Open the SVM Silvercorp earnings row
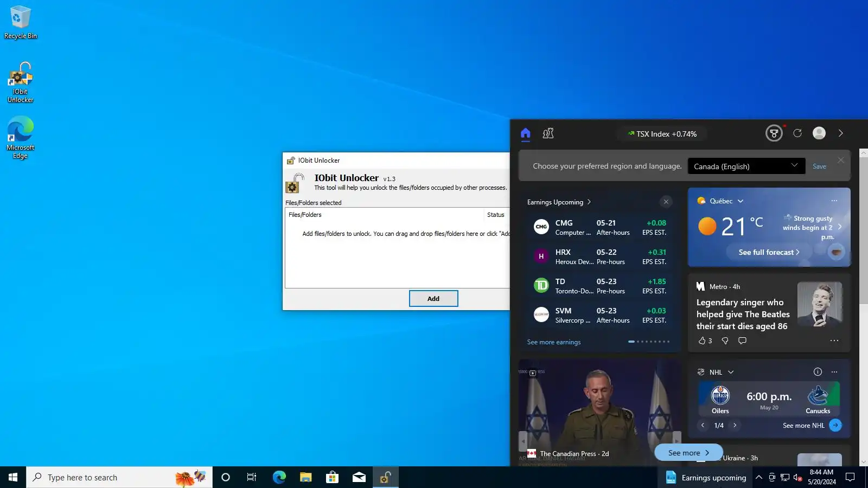Screen dimensions: 868x488 click(600, 315)
